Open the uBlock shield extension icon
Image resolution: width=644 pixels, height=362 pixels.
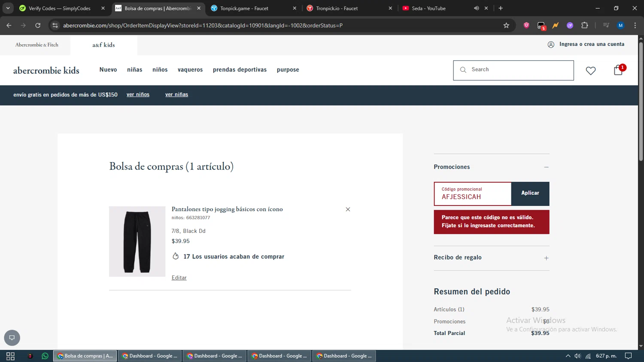click(x=526, y=25)
